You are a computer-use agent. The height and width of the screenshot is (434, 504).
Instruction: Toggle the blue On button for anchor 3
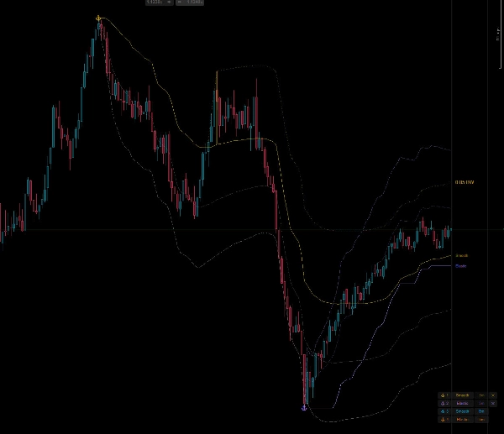point(481,411)
